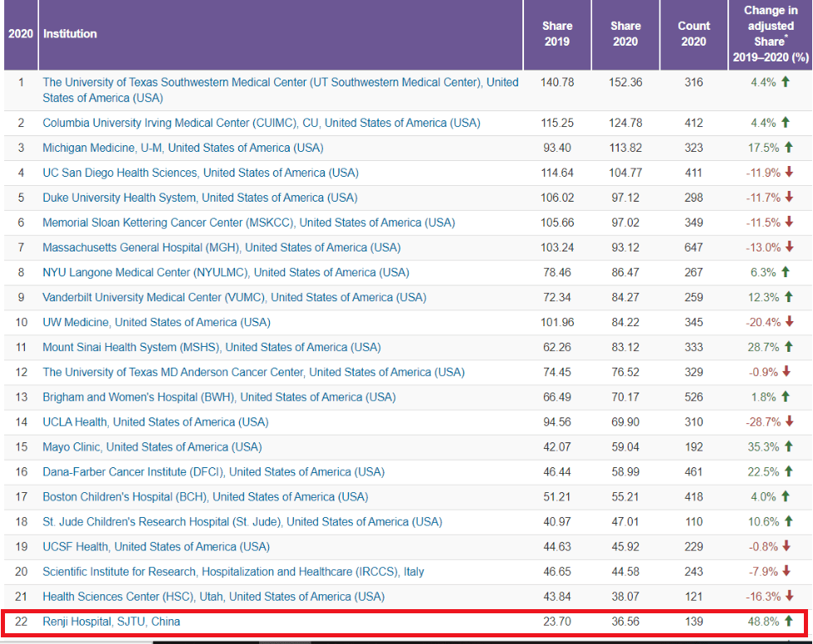Select the Renji Hospital, SJTU, China link

tap(111, 621)
